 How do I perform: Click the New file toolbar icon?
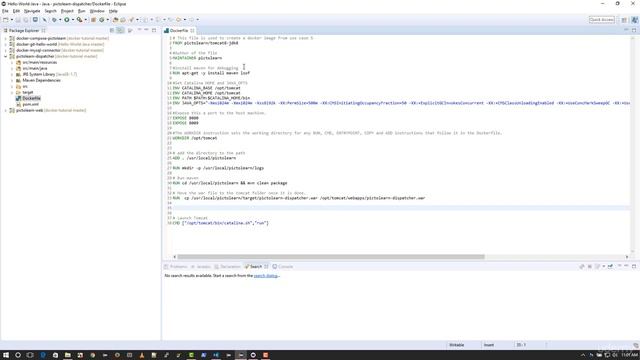coord(5,20)
